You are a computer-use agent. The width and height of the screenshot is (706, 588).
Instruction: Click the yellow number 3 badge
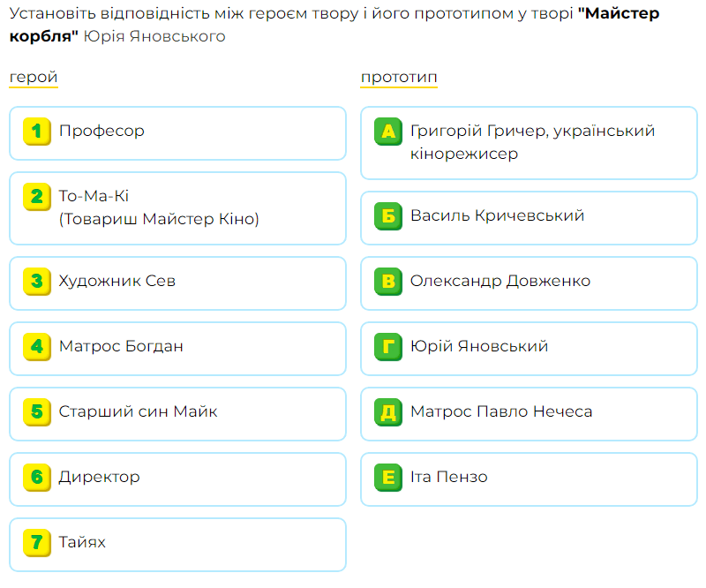tap(37, 282)
